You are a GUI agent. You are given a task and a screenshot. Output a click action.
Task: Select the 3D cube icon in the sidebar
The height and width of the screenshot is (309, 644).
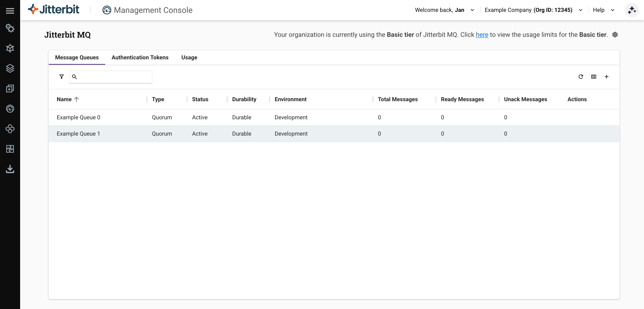[x=10, y=48]
